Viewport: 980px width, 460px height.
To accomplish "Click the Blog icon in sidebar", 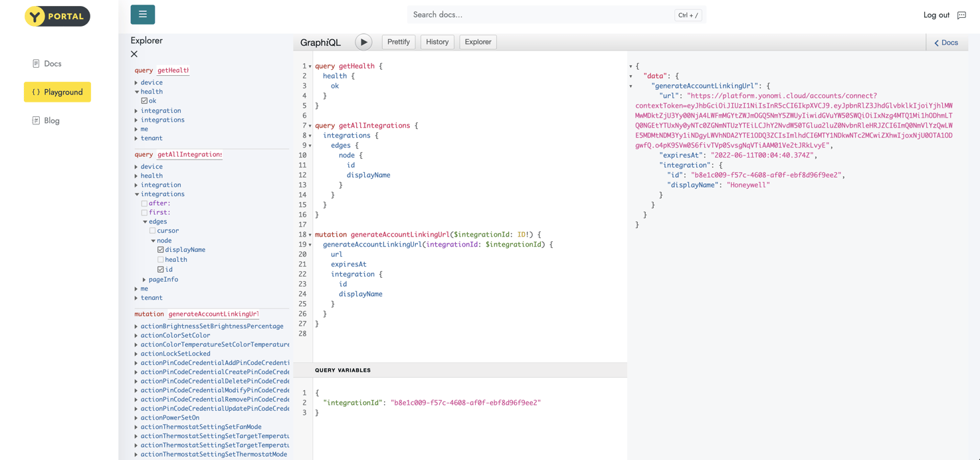I will (x=36, y=120).
